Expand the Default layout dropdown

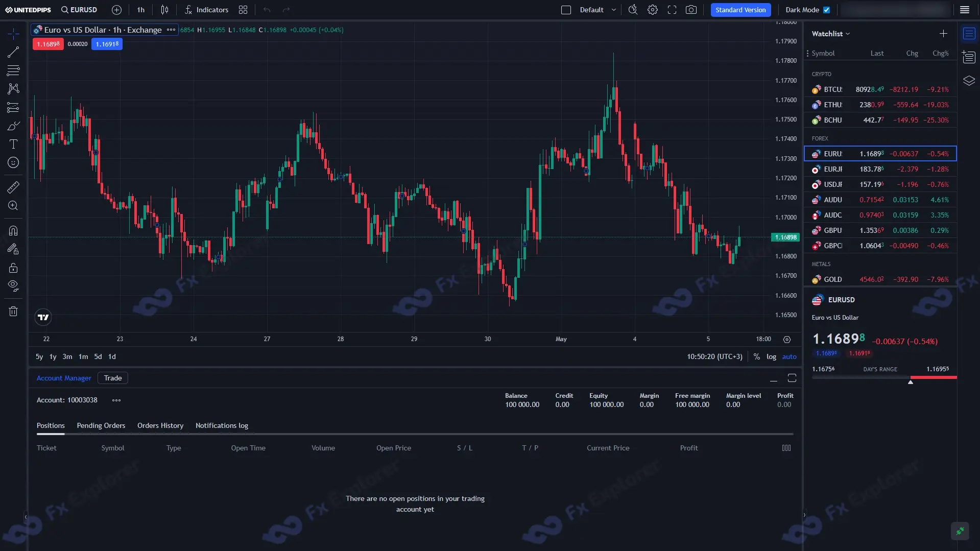[x=597, y=10]
